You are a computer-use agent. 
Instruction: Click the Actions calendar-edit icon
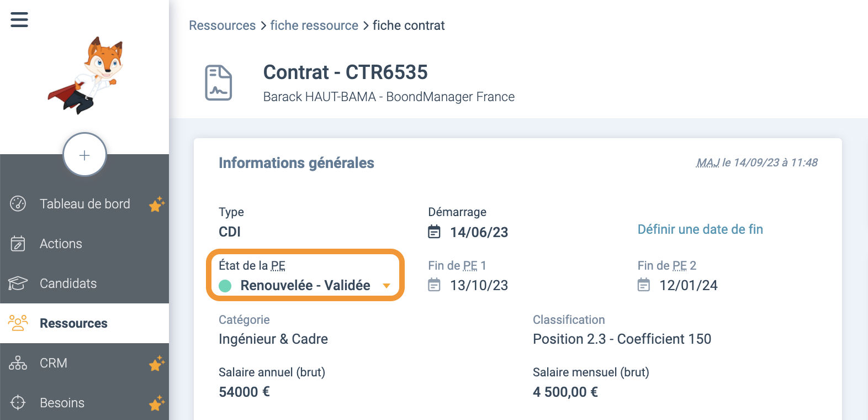pos(18,244)
